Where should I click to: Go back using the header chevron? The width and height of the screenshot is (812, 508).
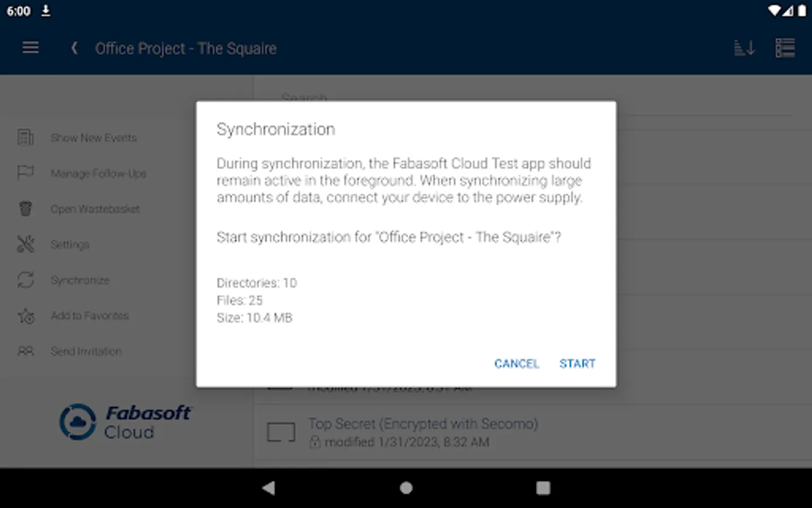click(x=74, y=48)
